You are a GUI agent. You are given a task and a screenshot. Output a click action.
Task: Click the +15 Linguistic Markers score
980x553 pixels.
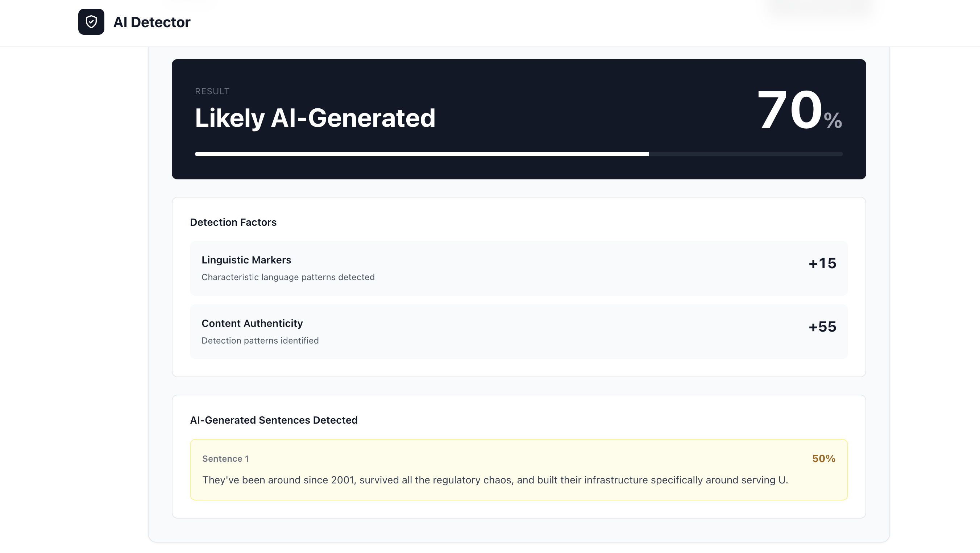(822, 263)
